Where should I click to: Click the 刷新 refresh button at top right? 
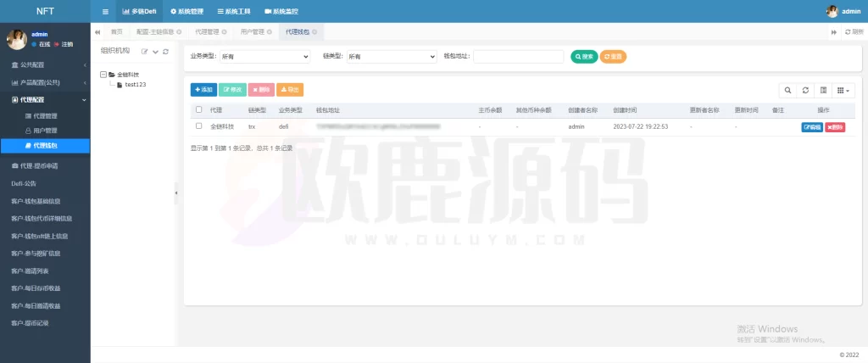[x=854, y=32]
